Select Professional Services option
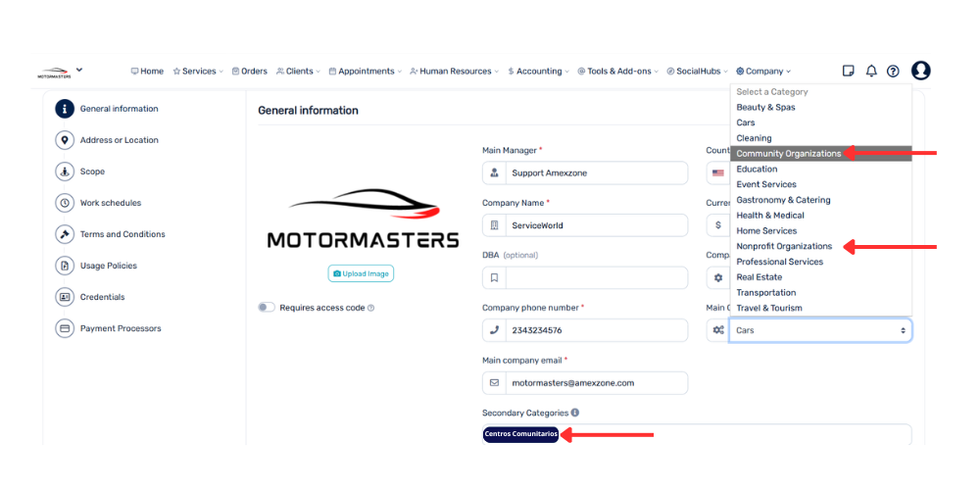This screenshot has height=490, width=980. click(x=820, y=262)
